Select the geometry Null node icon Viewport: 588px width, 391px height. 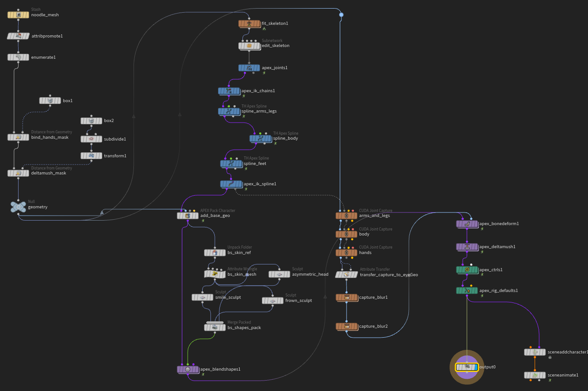(18, 207)
